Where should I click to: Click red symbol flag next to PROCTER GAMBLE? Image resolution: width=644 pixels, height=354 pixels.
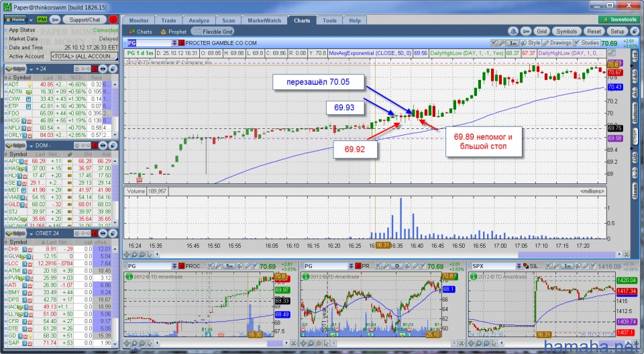coord(182,43)
